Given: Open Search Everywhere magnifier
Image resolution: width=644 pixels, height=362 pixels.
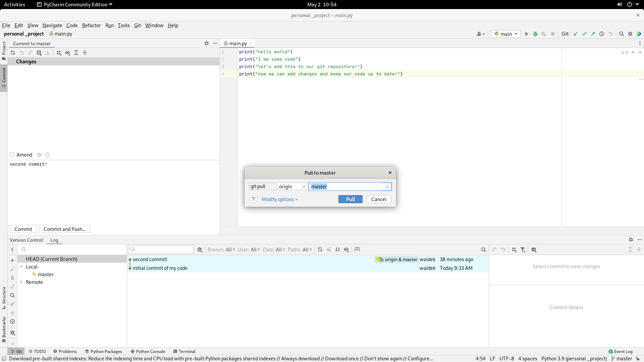Looking at the screenshot, I should click(x=622, y=34).
